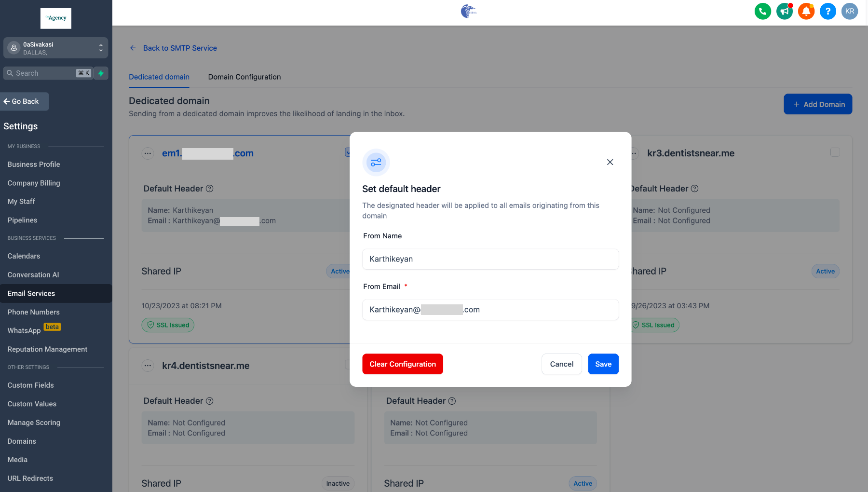Click the Add Domain button
868x492 pixels.
818,104
